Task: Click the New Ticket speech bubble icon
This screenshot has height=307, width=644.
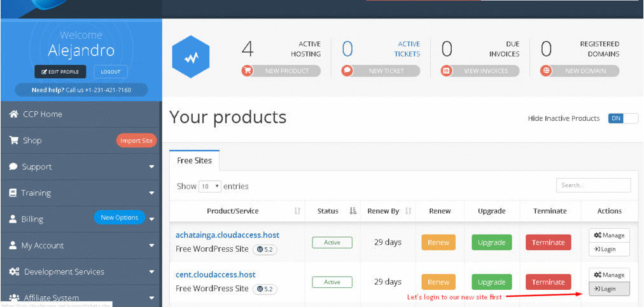Action: pos(347,71)
